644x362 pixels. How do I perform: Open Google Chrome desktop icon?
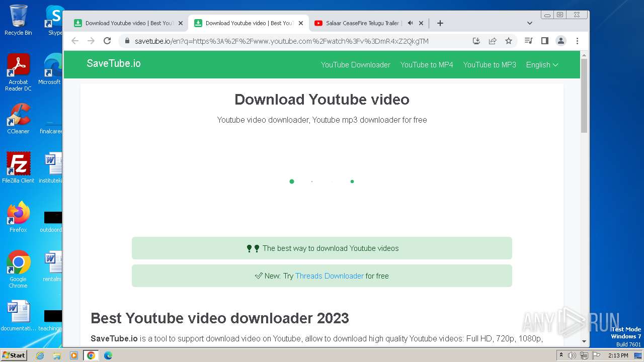[18, 269]
